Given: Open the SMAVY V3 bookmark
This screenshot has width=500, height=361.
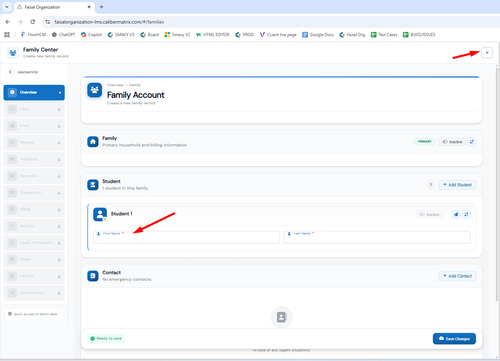Looking at the screenshot, I should click(121, 34).
